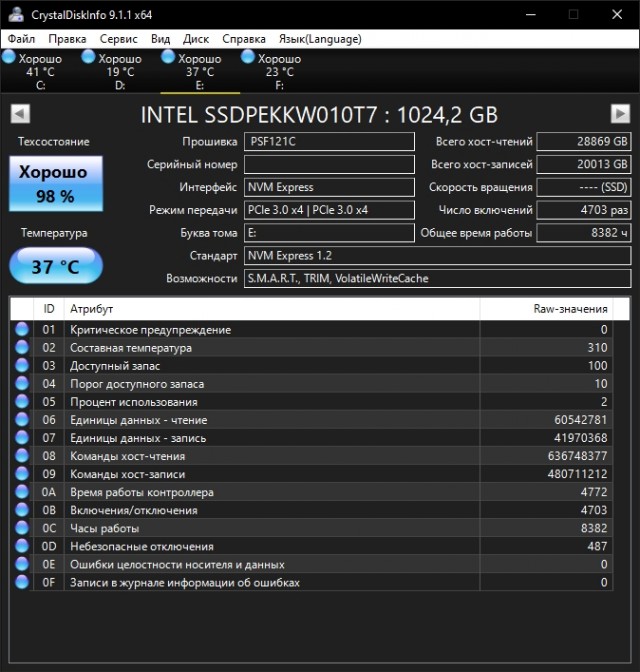
Task: Click raw value 636748377
Action: (577, 456)
